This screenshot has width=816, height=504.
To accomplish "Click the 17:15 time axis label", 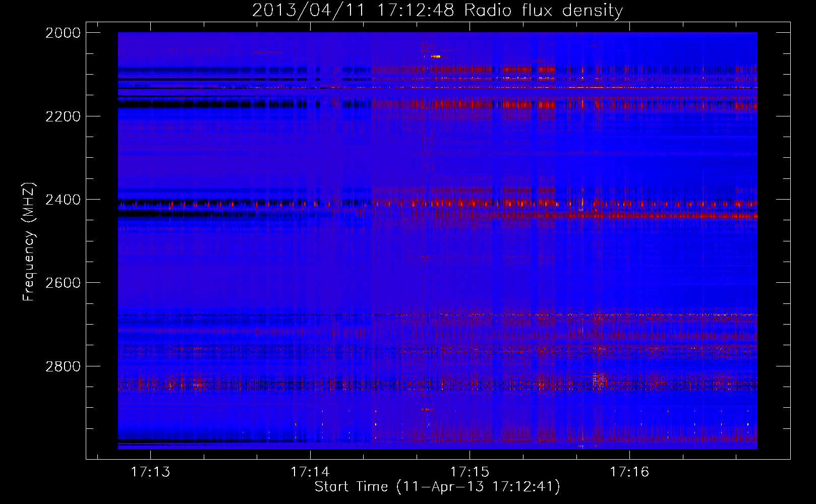I will tap(470, 472).
